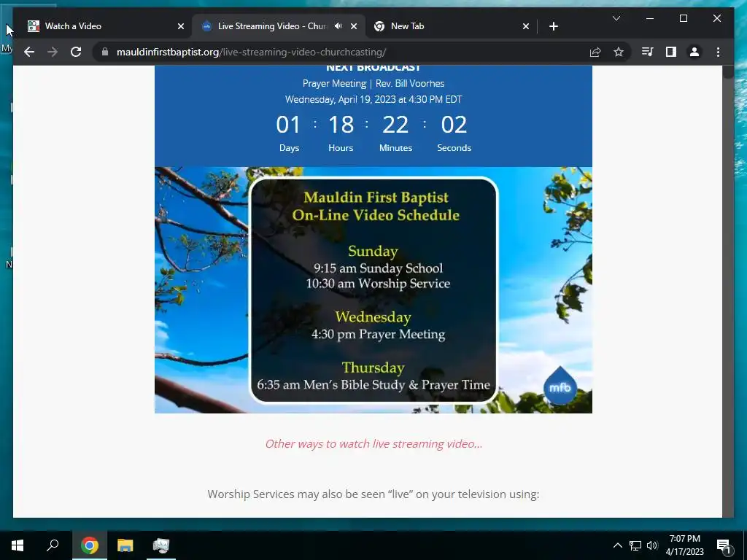The image size is (747, 560).
Task: Reload the page with the refresh icon
Action: click(x=76, y=52)
